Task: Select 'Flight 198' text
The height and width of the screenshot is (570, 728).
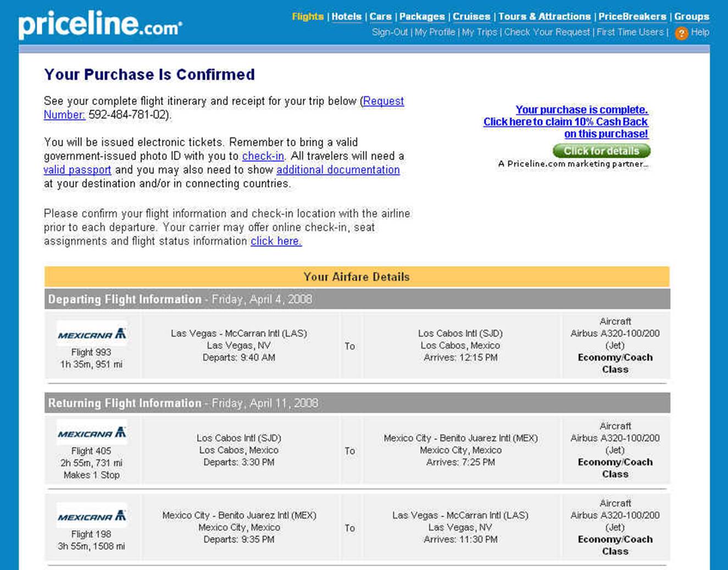Action: click(91, 534)
